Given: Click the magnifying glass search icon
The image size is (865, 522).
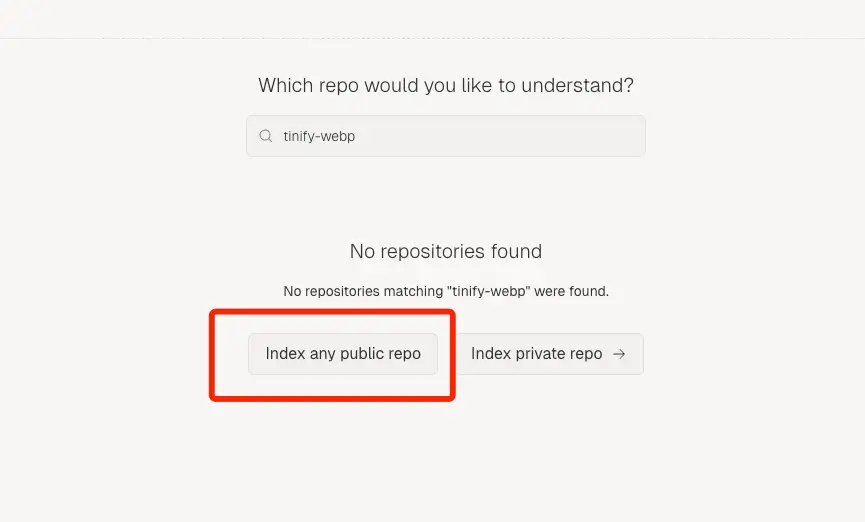Looking at the screenshot, I should pos(266,136).
